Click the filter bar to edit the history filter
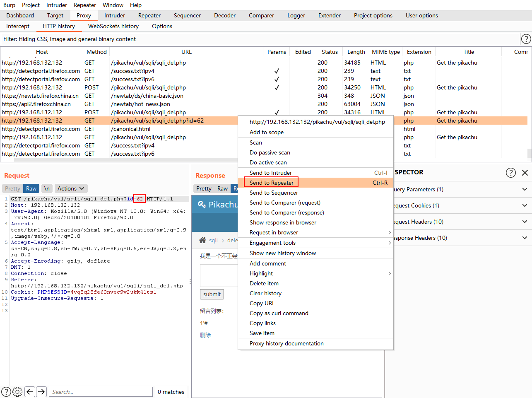 tap(260, 39)
